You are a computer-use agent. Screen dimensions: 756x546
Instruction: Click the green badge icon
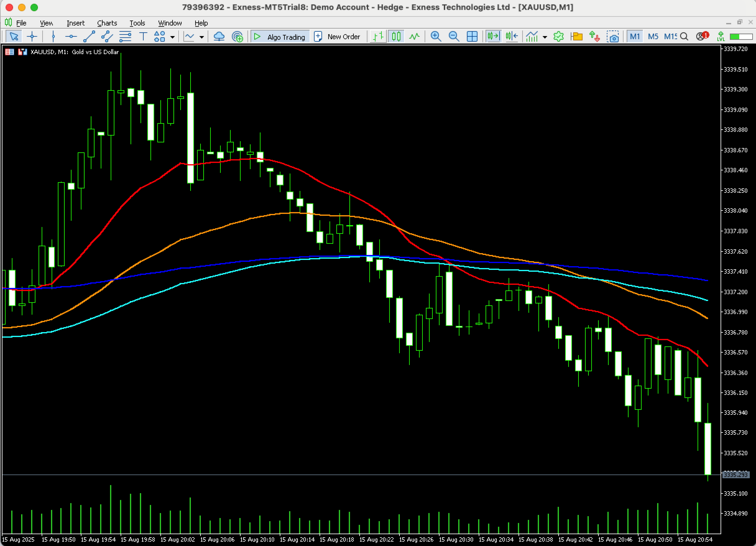[559, 37]
